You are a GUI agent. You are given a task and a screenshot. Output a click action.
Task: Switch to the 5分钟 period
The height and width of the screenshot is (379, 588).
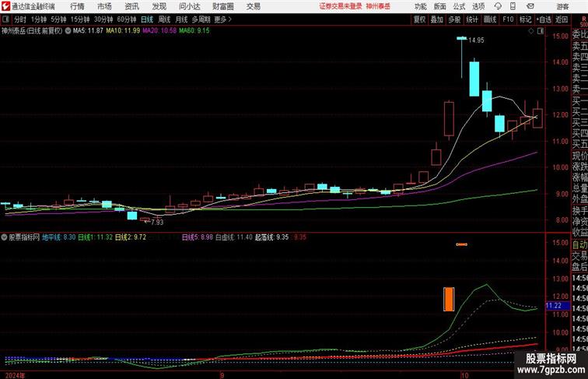[58, 19]
